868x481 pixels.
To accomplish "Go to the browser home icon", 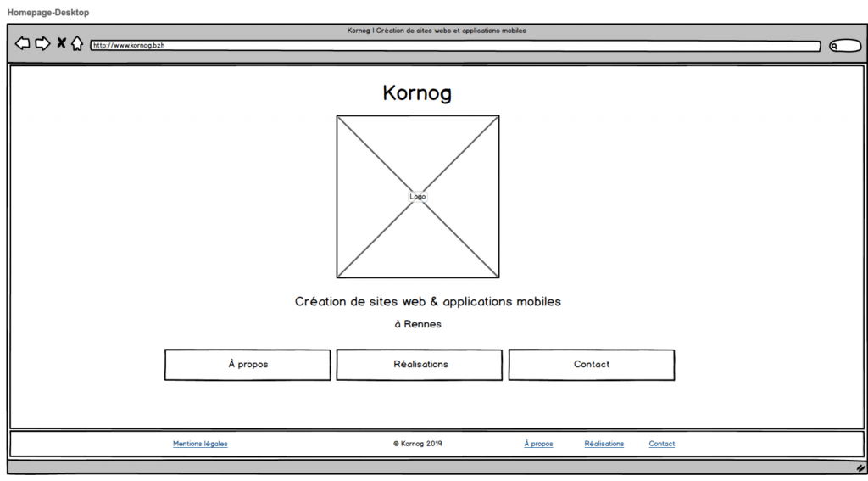I will click(x=77, y=43).
